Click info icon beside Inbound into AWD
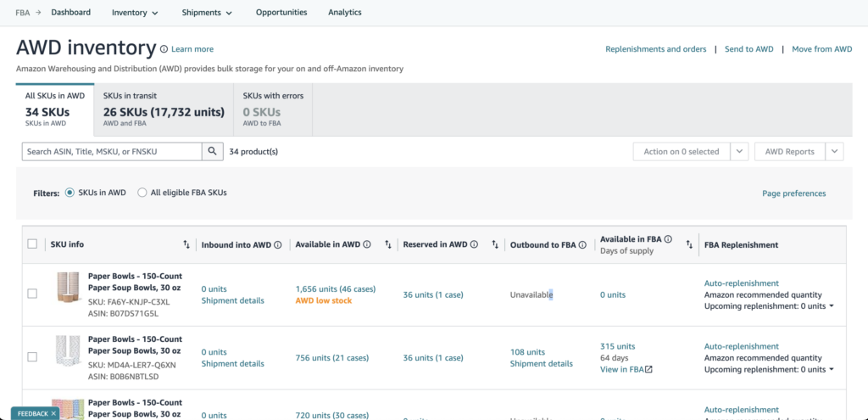Image resolution: width=868 pixels, height=420 pixels. click(x=278, y=245)
